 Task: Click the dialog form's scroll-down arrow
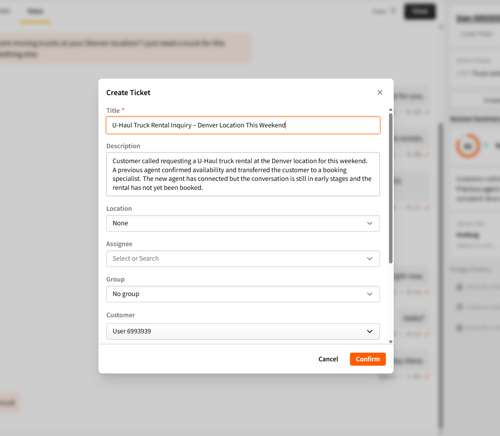391,342
